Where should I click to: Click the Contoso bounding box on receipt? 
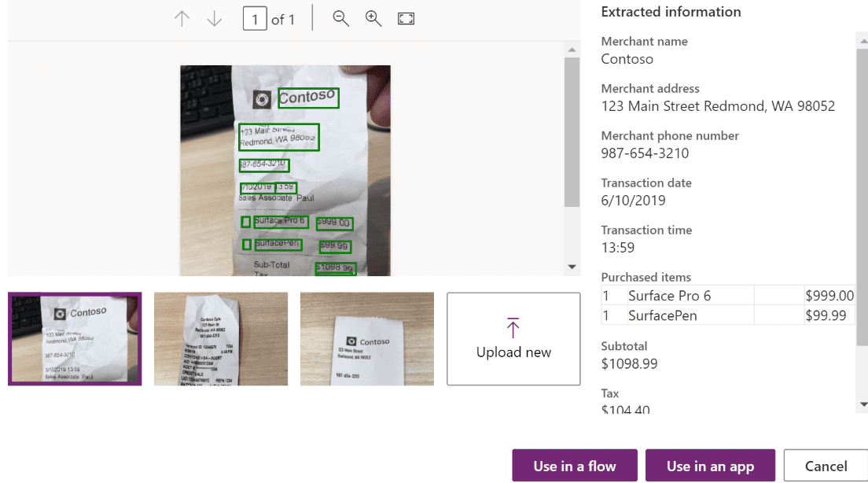click(307, 98)
